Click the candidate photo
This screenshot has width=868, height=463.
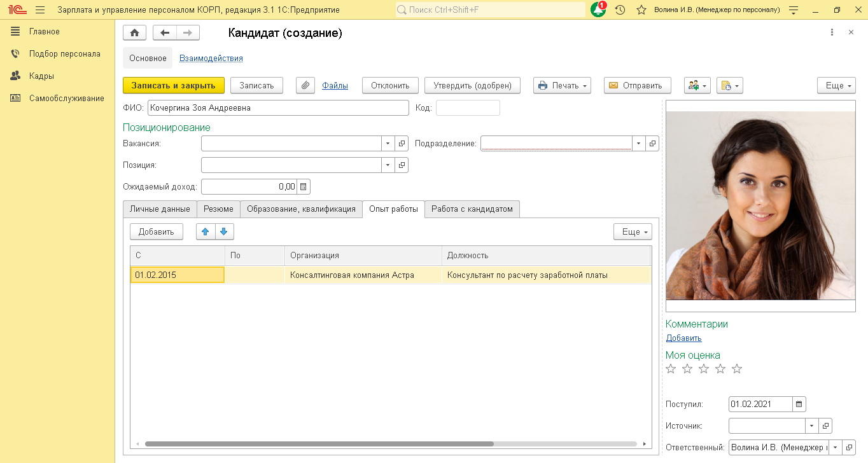click(x=760, y=205)
